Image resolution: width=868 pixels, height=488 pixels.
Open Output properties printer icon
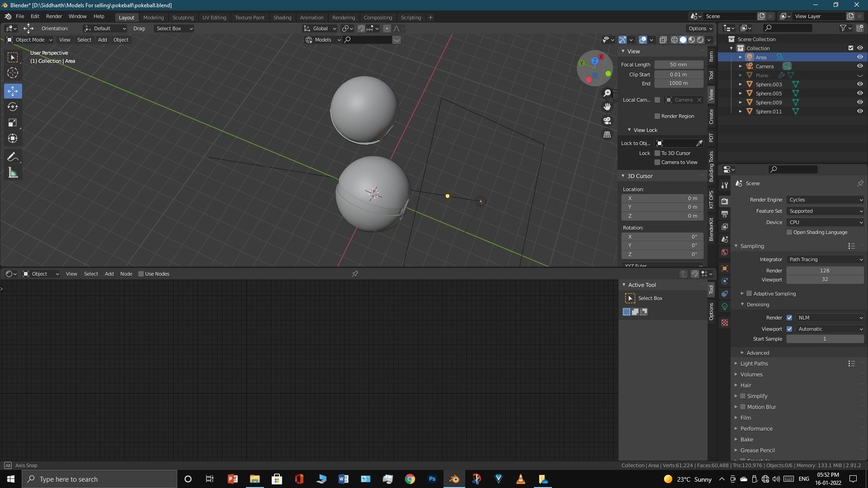725,214
